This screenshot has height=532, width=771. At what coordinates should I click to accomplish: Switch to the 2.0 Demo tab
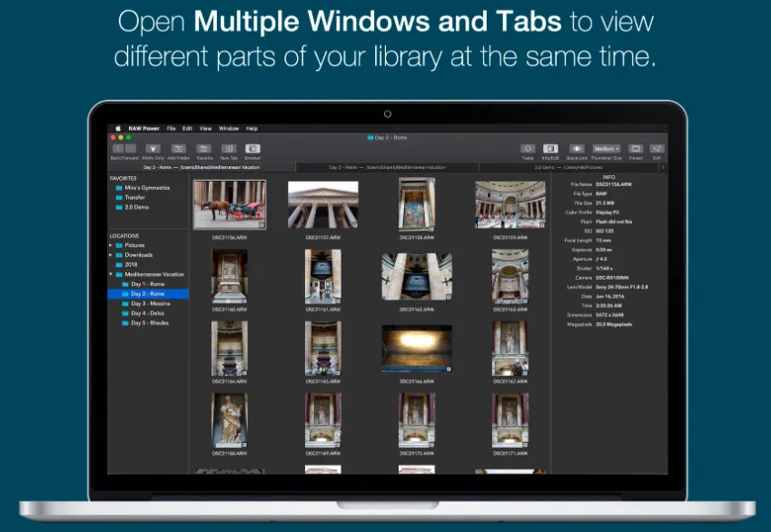pos(568,167)
